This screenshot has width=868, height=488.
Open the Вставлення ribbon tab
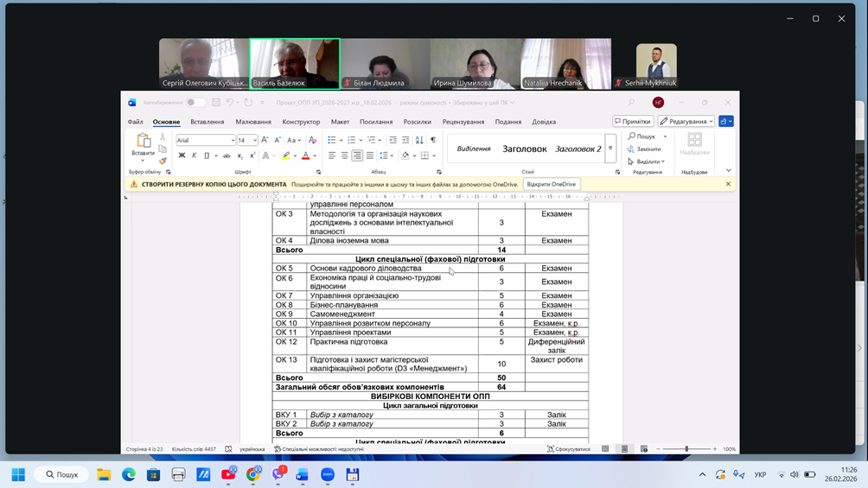coord(207,122)
